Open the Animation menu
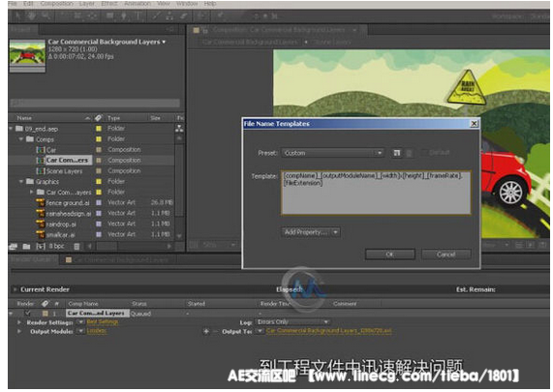The image size is (553, 392). coord(138,4)
